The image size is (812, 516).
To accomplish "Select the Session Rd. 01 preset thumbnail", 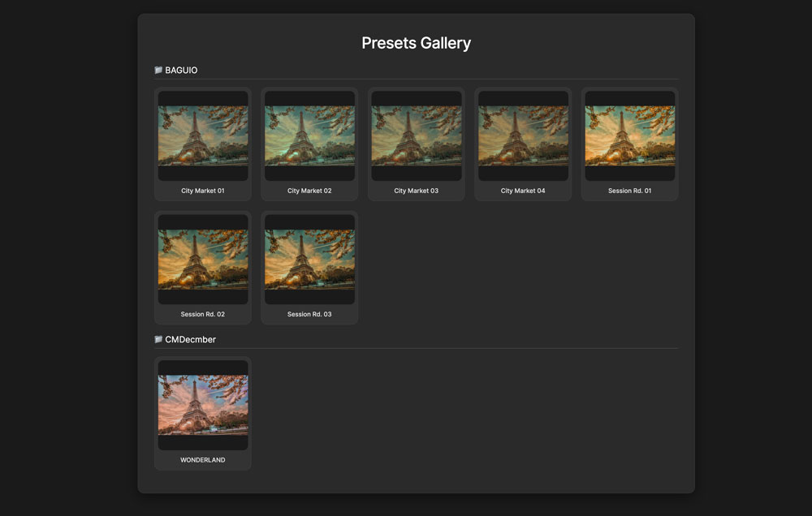I will point(630,135).
